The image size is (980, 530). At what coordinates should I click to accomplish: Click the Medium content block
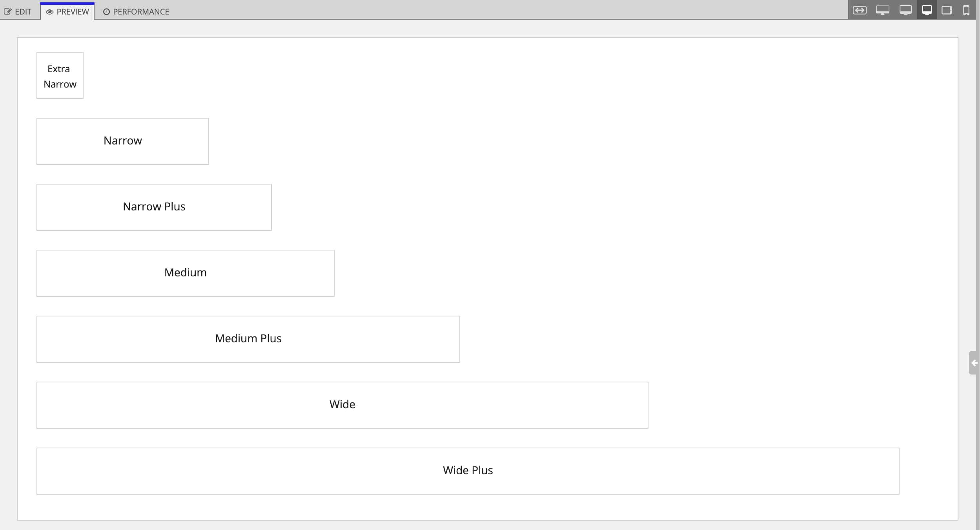(186, 273)
